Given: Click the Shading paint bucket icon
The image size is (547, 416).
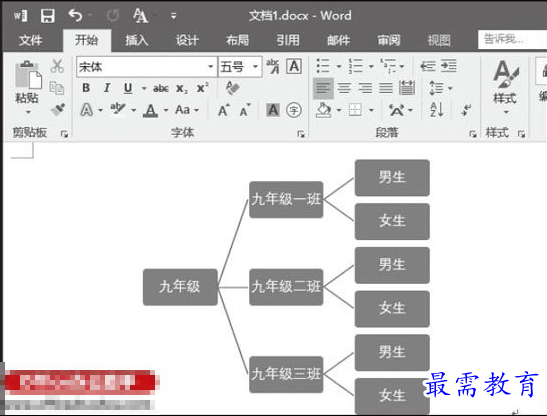Looking at the screenshot, I should coord(323,110).
